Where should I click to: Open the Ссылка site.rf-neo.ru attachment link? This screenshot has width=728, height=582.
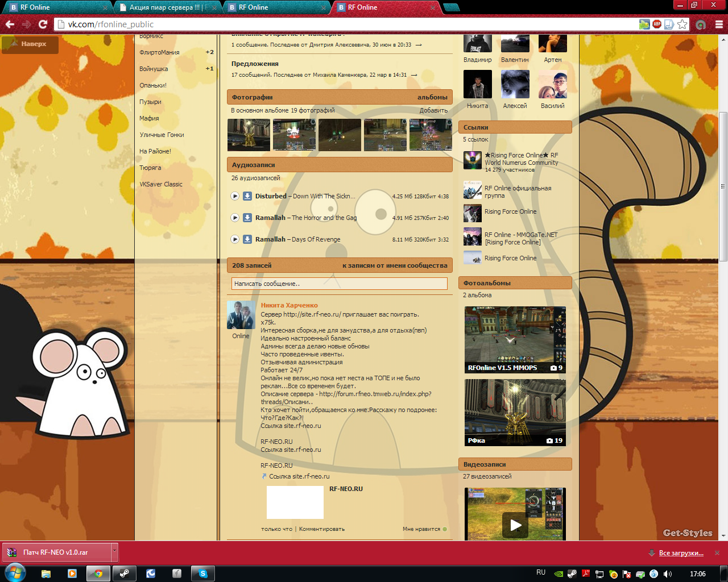299,476
